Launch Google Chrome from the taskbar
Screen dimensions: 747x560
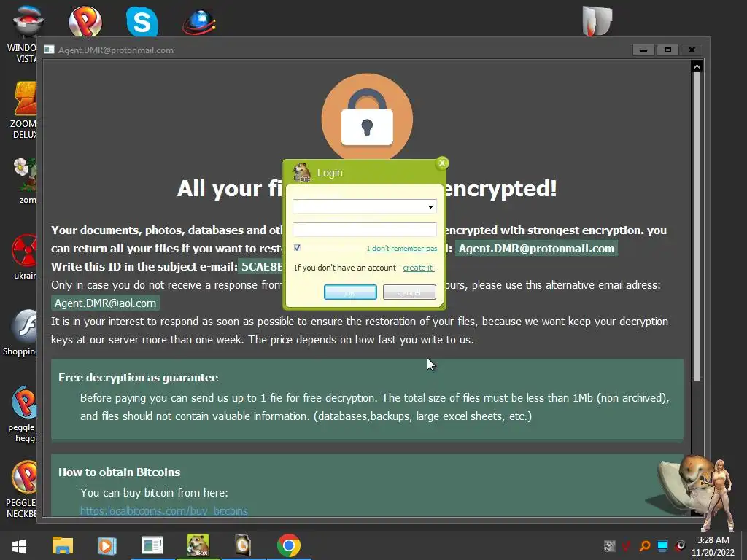[289, 545]
